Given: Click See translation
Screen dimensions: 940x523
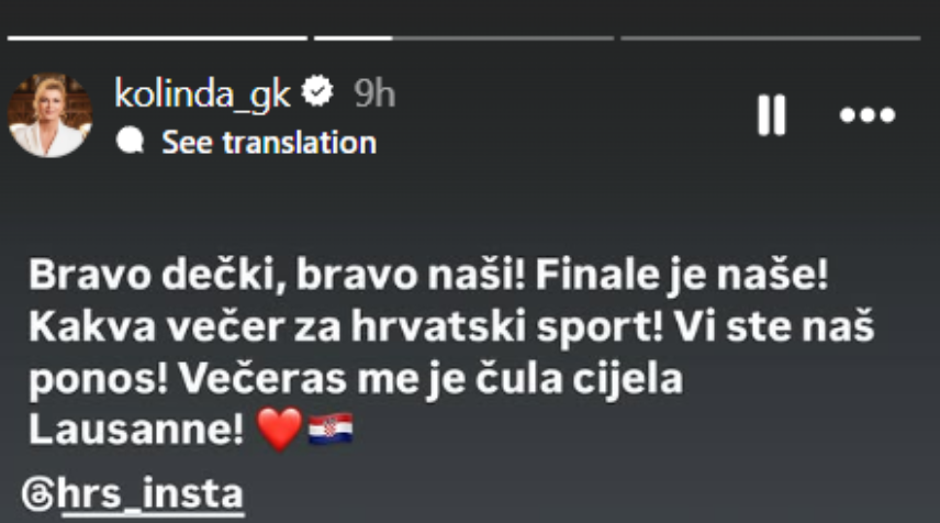Looking at the screenshot, I should [269, 142].
